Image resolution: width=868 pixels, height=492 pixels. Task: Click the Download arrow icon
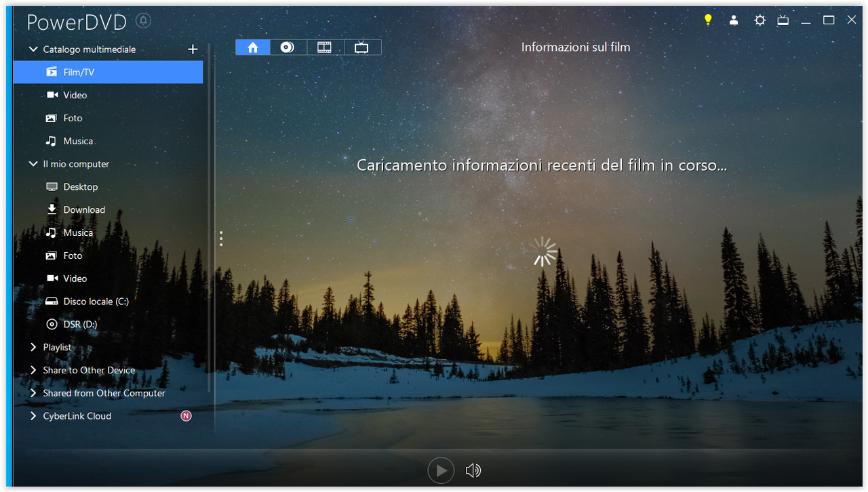[x=52, y=209]
